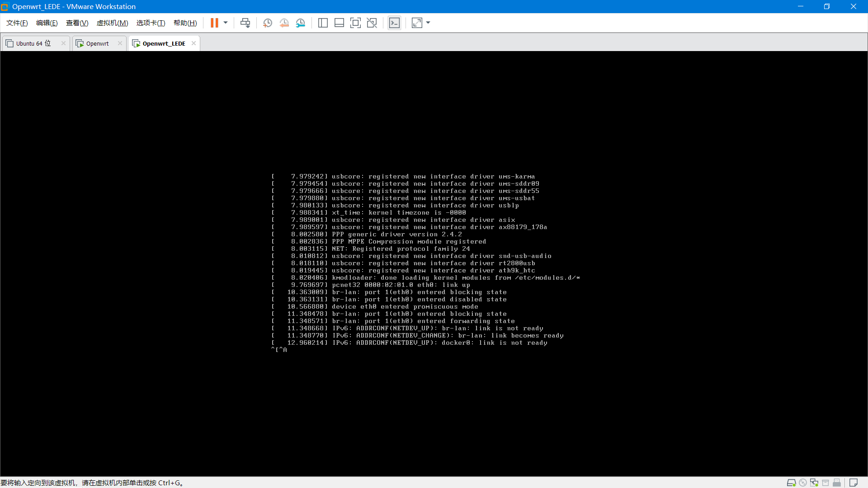This screenshot has width=868, height=488.
Task: Click the CD/DVD drive status icon
Action: tap(803, 483)
